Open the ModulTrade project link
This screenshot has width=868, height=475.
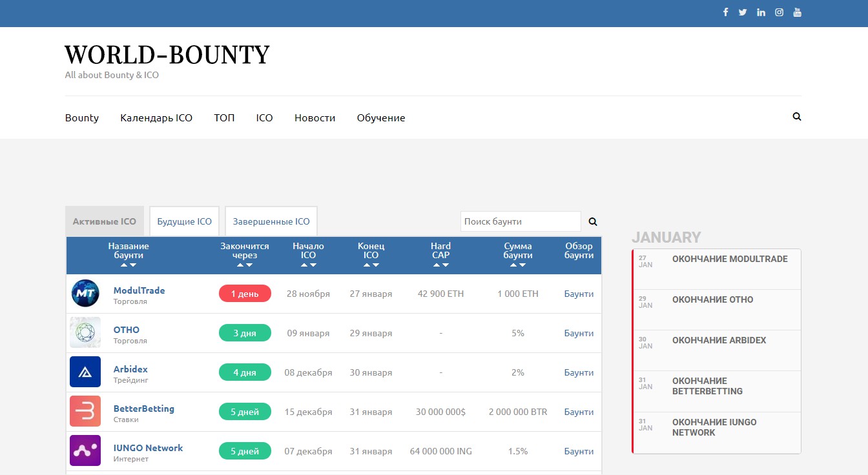(x=139, y=290)
